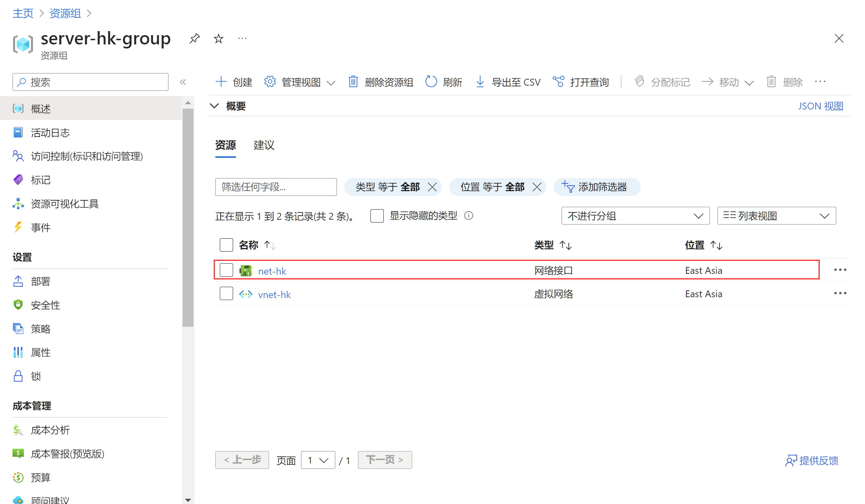
Task: Enable show hidden types checkbox
Action: click(377, 216)
